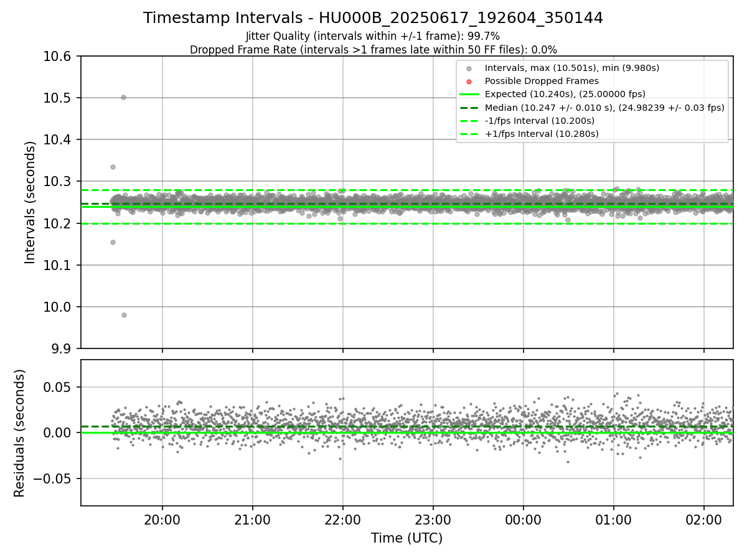Click the "Time (UTC)" x-axis label
The width and height of the screenshot is (747, 560).
click(x=406, y=538)
